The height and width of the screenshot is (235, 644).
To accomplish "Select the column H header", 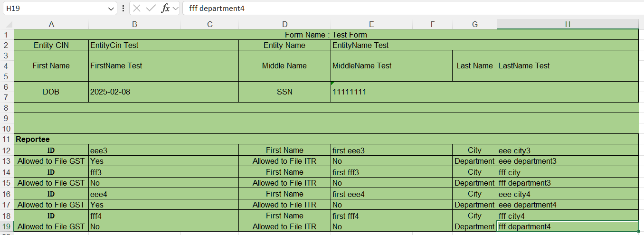I will [567, 24].
